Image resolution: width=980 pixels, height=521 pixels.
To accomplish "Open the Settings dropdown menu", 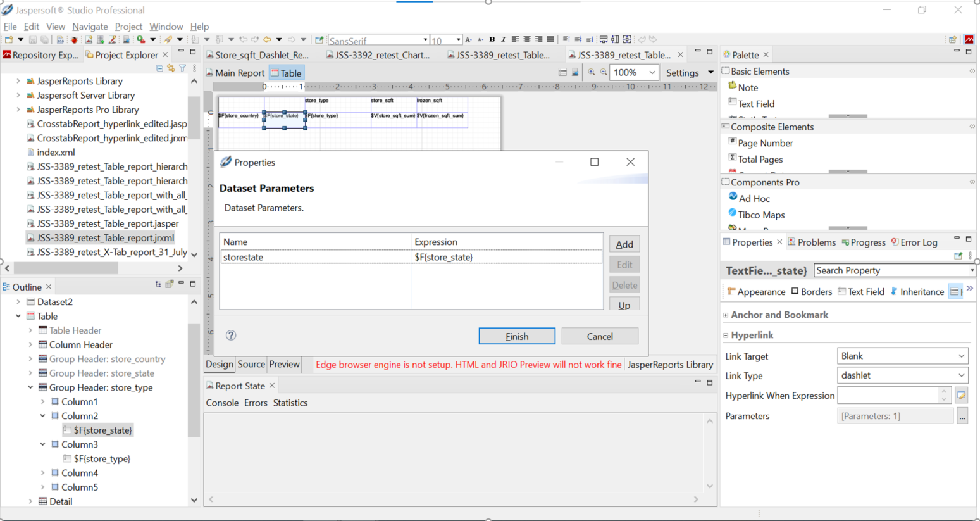I will [710, 72].
